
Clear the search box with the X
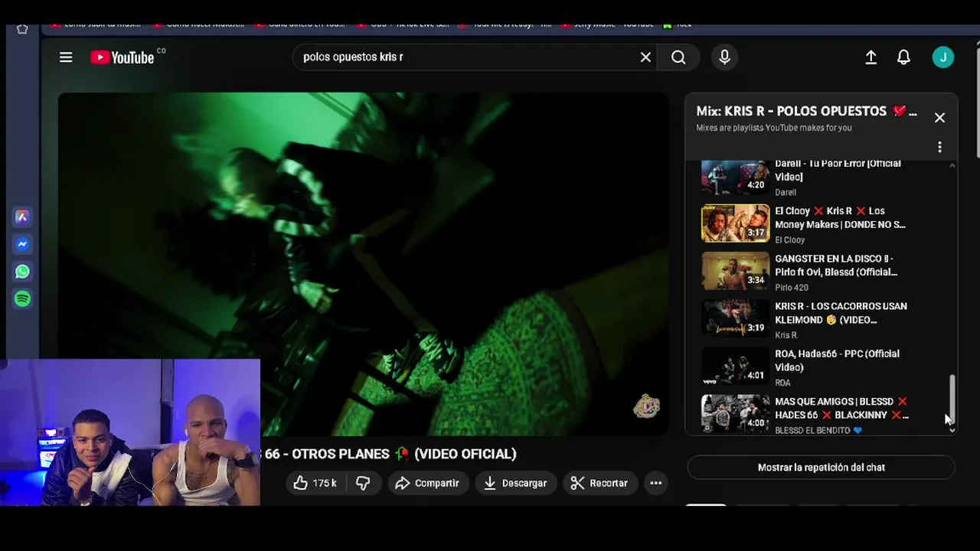tap(645, 57)
